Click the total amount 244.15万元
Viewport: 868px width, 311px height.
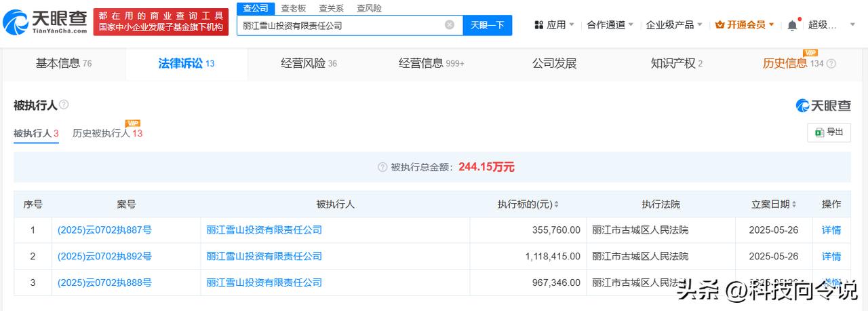(486, 167)
